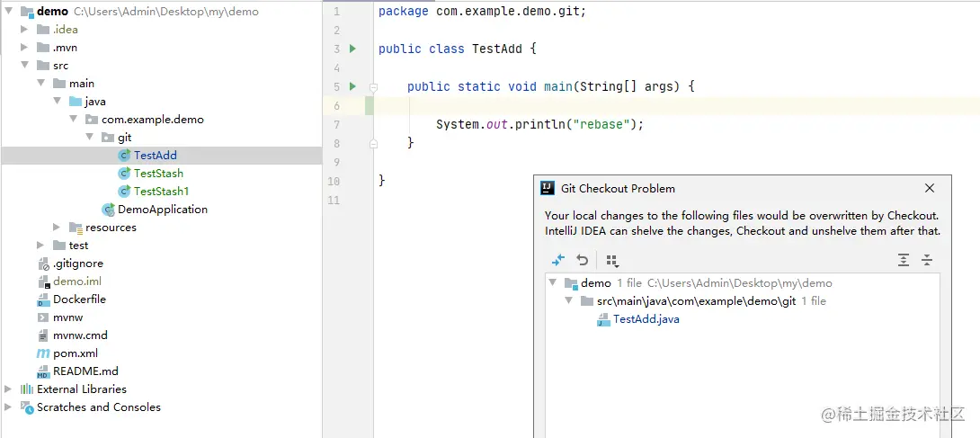Click line number 10 in the gutter
980x438 pixels.
click(x=334, y=181)
